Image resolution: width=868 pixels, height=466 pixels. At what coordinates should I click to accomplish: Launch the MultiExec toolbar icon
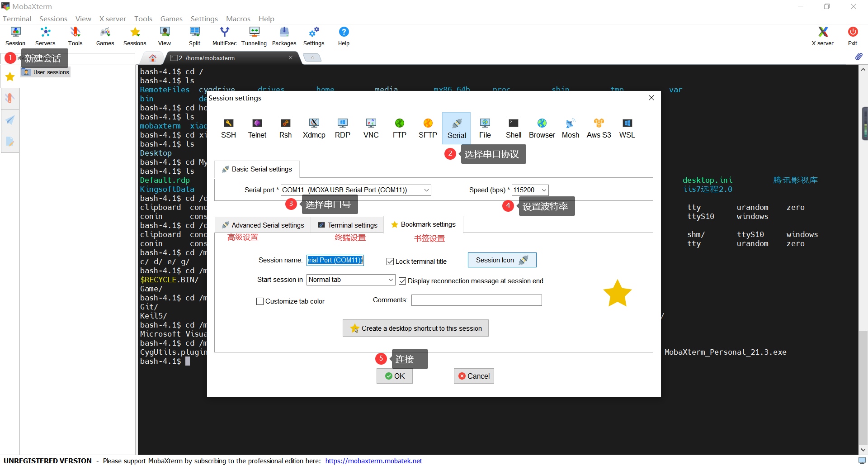pos(224,36)
